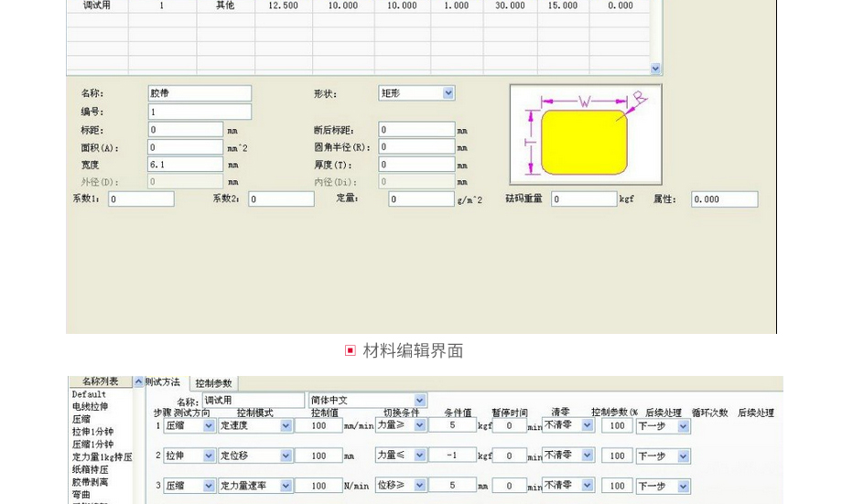The width and height of the screenshot is (842, 504).
Task: Click the 名称 field containing 胶带
Action: (200, 93)
